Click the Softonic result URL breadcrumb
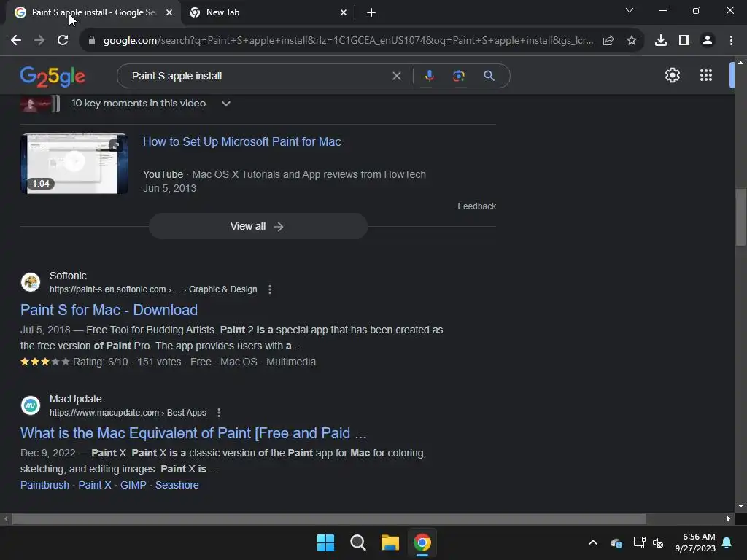 coord(153,289)
